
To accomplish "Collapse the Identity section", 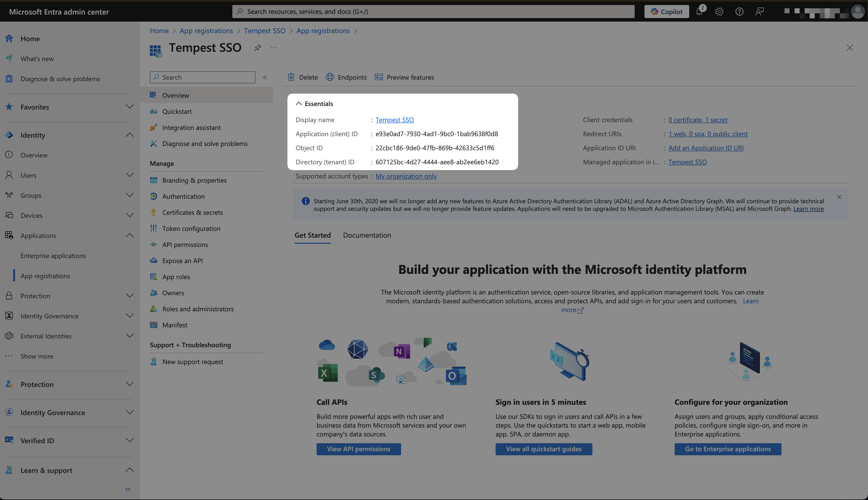I will click(129, 135).
